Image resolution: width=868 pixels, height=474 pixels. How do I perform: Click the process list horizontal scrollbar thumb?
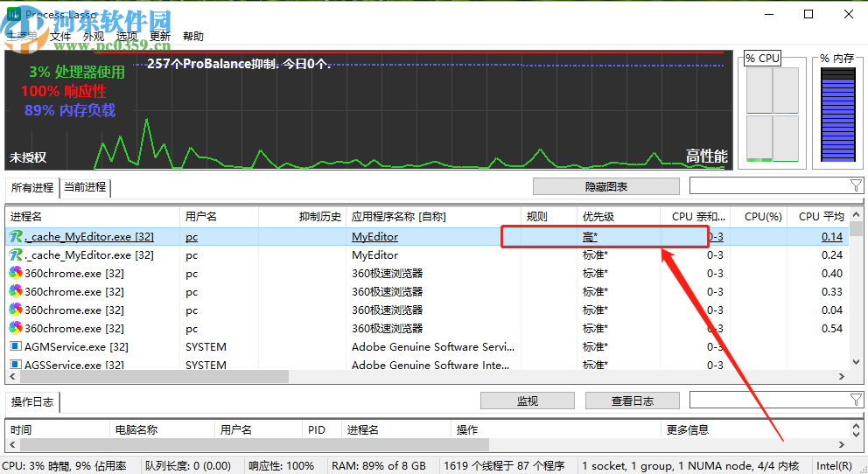pos(155,377)
